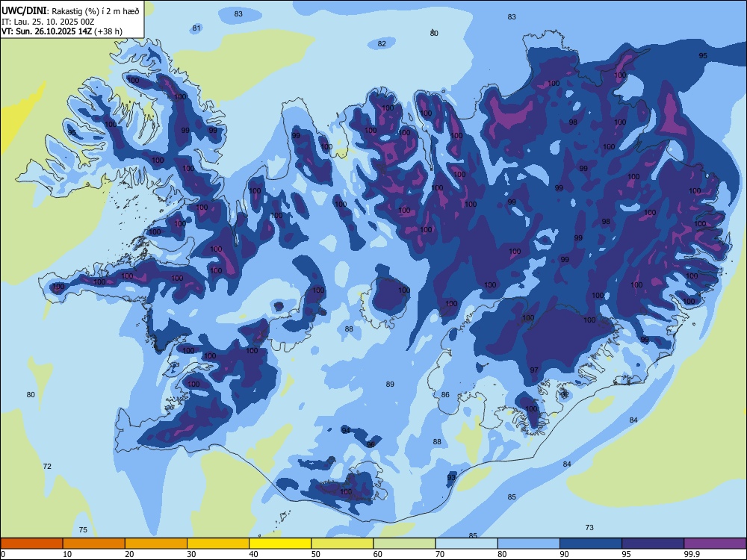Select the light blue 70–80 legend swatch
Image resolution: width=747 pixels, height=560 pixels.
coord(466,544)
